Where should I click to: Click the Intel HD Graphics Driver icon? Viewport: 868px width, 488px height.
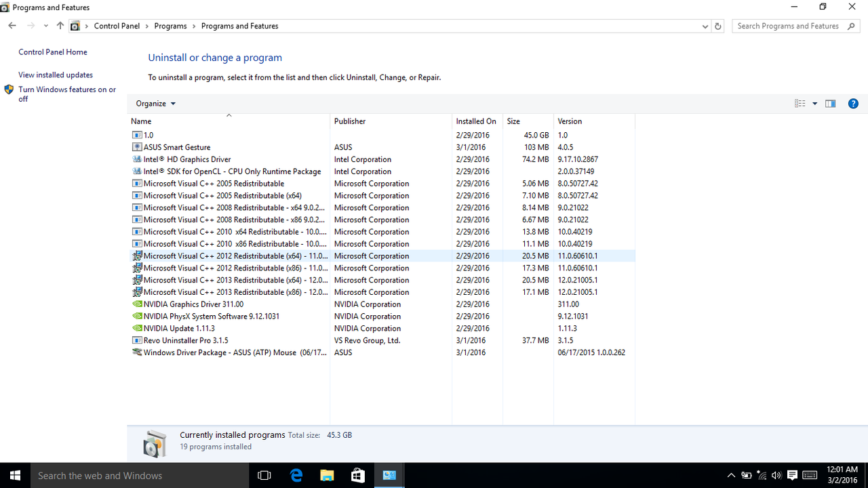[137, 159]
